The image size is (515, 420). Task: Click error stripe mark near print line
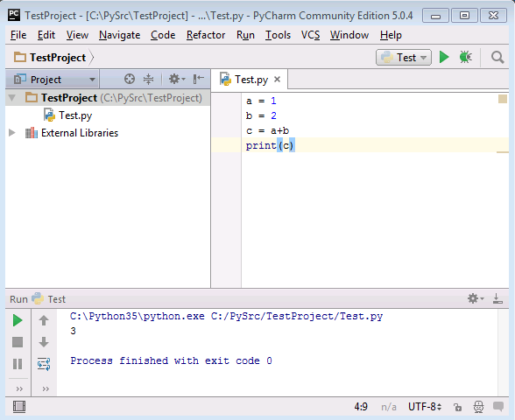pyautogui.click(x=503, y=152)
